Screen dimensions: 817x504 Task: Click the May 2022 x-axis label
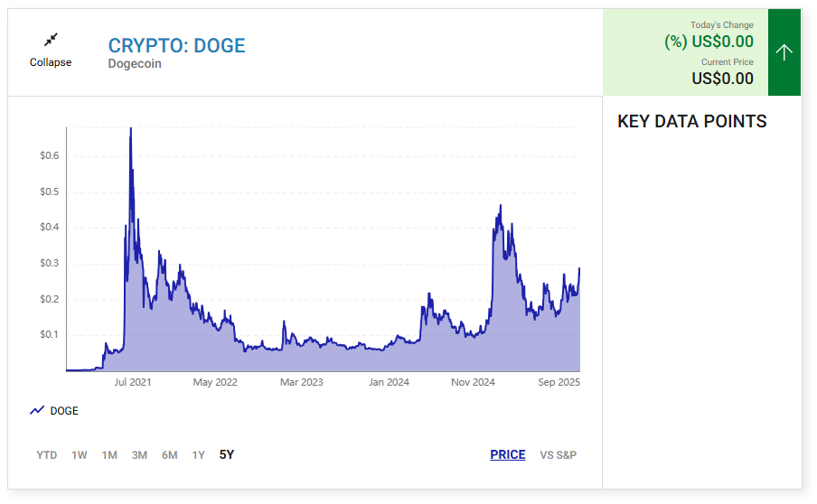215,382
